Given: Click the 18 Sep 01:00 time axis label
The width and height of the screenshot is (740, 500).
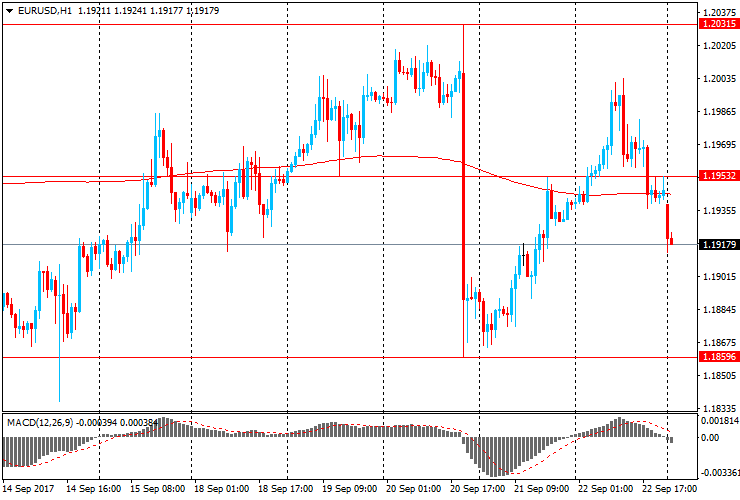Looking at the screenshot, I should coord(221,489).
